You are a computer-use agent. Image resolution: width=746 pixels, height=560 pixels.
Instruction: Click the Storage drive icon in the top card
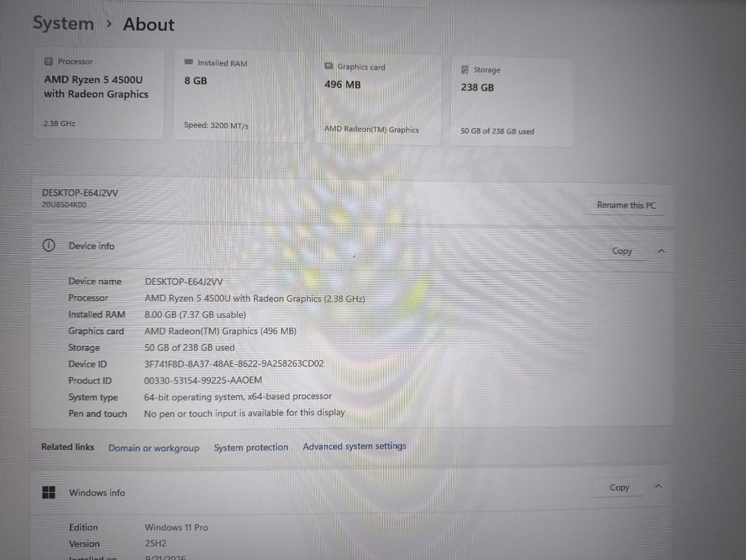[464, 69]
